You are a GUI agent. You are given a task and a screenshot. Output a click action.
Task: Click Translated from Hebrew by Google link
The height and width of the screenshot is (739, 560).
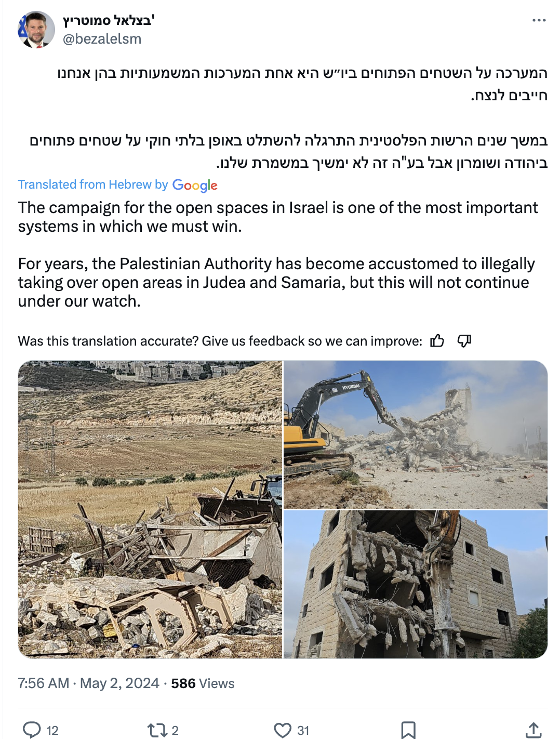pos(118,185)
